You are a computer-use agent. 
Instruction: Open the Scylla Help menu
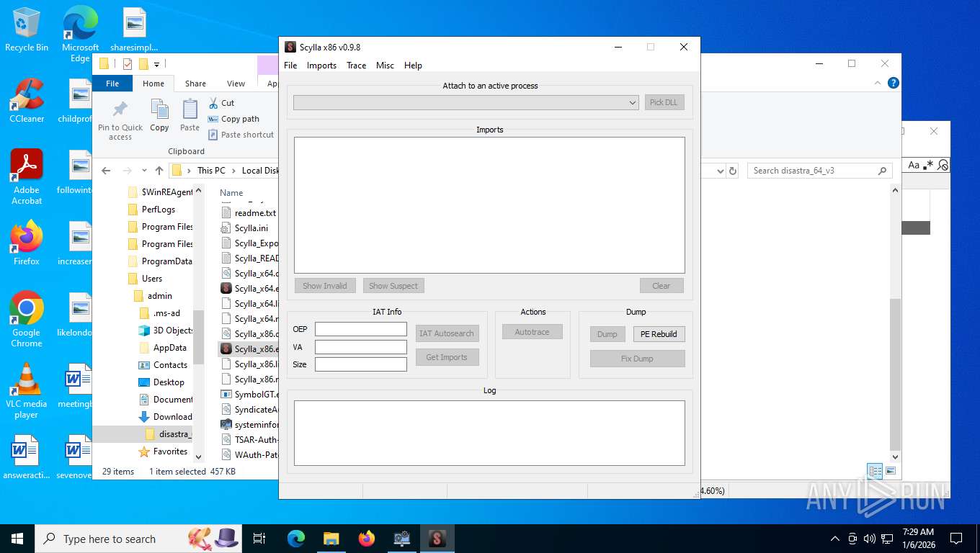point(413,66)
